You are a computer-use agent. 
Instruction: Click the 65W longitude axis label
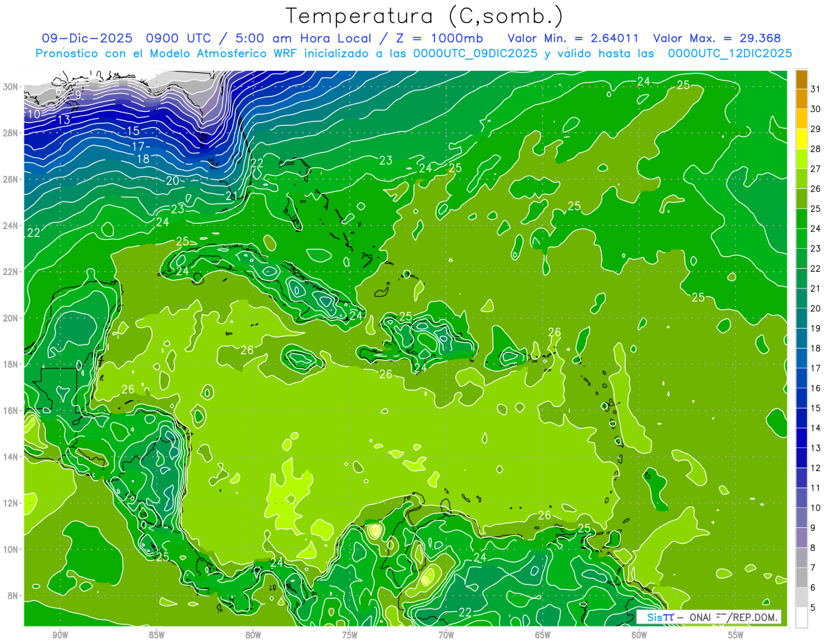543,635
